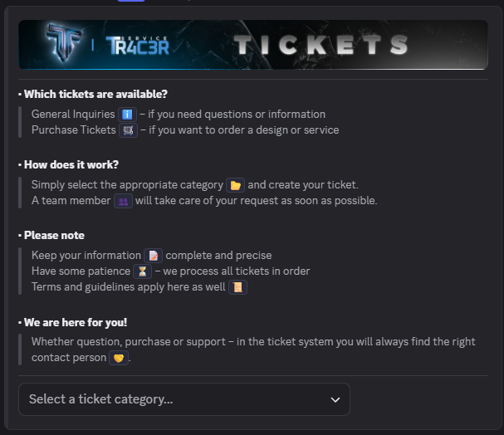Click the 'General Inquiries' text

click(72, 115)
